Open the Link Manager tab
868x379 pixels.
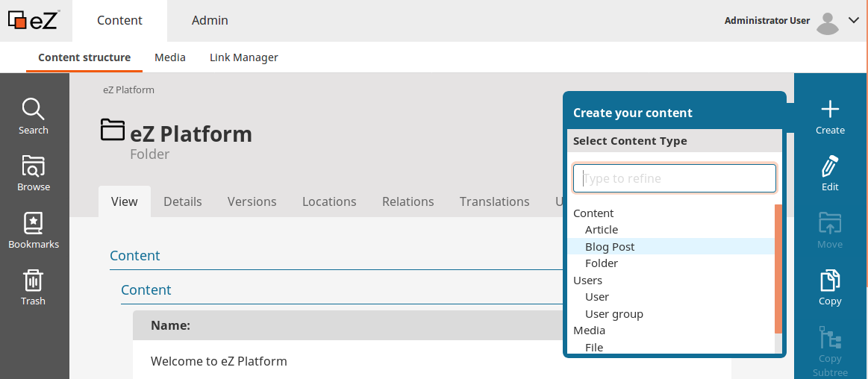[243, 57]
